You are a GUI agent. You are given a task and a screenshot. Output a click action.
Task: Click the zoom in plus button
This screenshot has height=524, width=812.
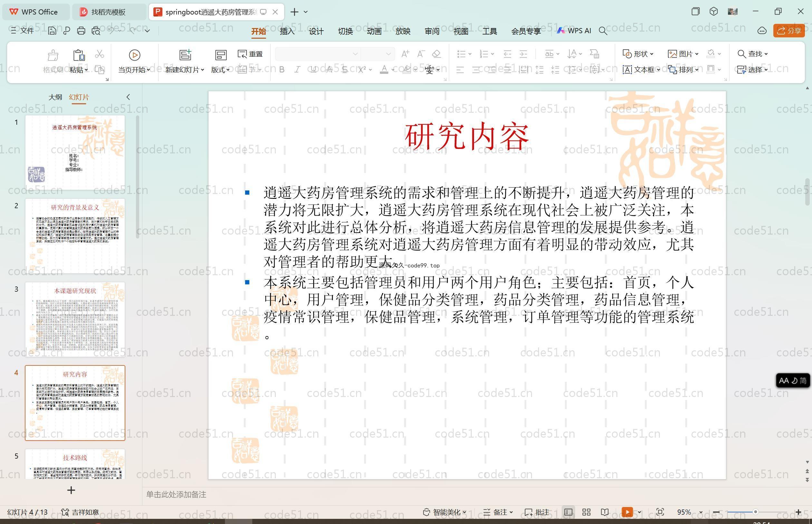click(x=798, y=512)
